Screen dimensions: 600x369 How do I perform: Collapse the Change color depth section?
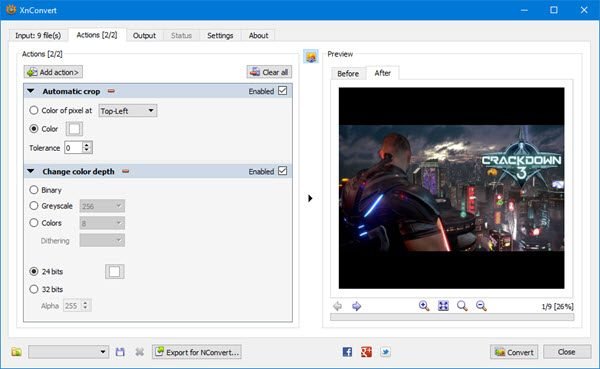click(x=31, y=171)
